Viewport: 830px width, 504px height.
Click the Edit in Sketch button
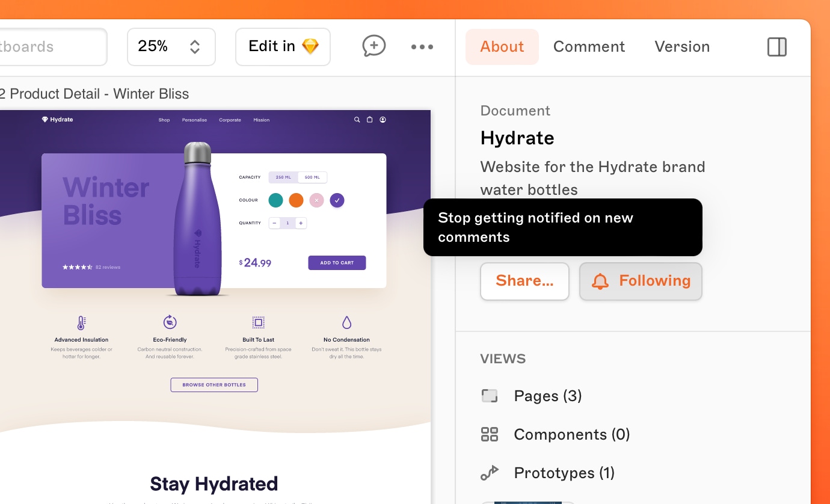pyautogui.click(x=283, y=47)
